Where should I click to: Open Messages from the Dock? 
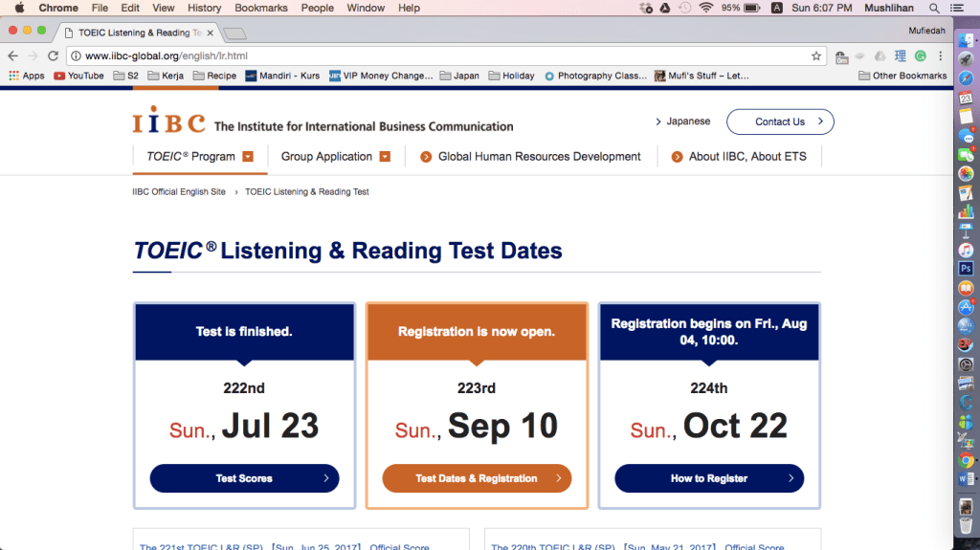[x=966, y=136]
